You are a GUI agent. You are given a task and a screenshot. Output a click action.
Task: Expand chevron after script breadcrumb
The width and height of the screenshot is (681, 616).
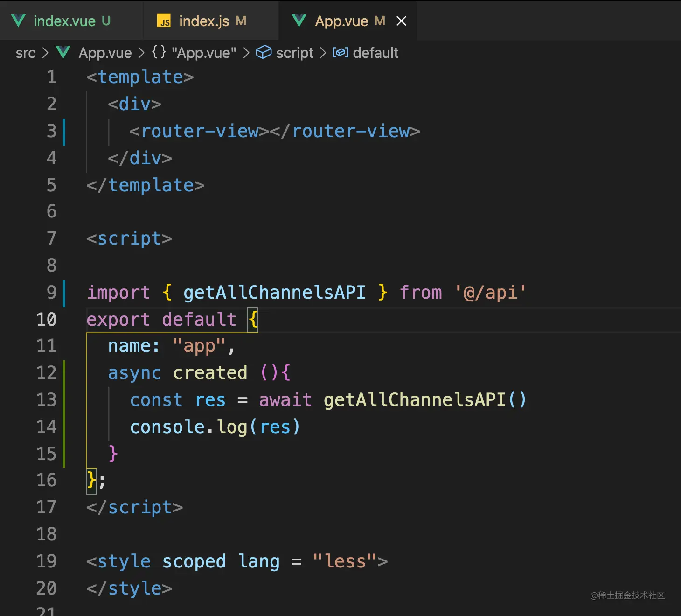click(323, 53)
